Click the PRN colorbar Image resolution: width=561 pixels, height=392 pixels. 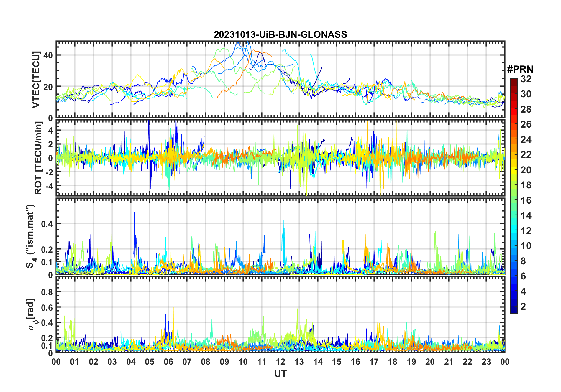coord(514,196)
